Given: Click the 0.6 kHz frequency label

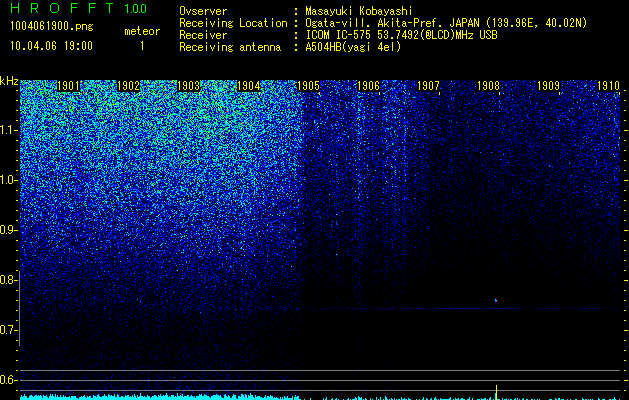Looking at the screenshot, I should 7,380.
